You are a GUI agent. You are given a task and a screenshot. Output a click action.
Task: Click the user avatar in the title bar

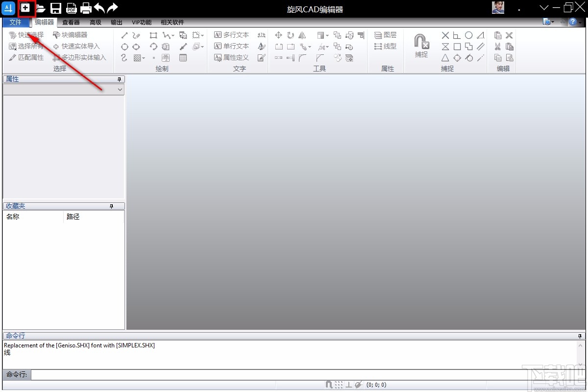pos(498,8)
